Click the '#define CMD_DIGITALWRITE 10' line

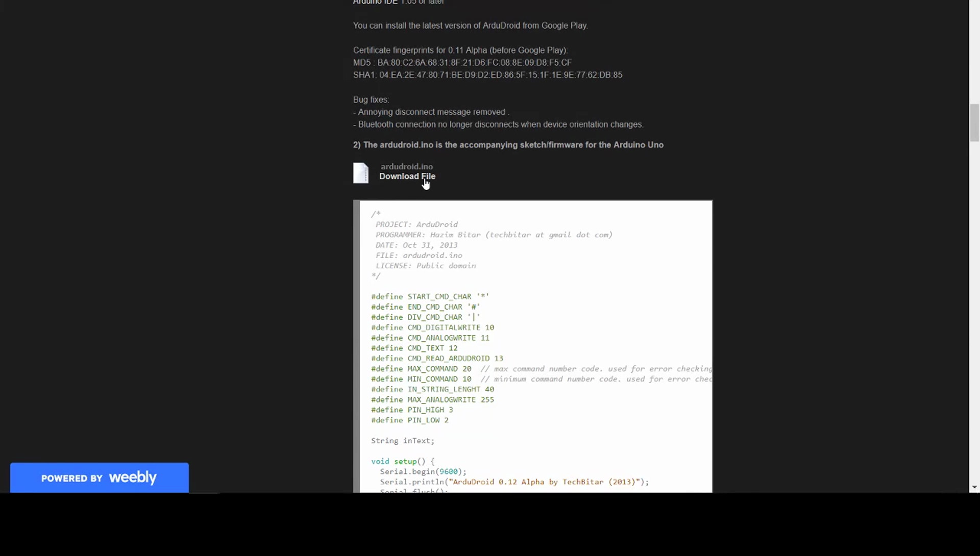pyautogui.click(x=433, y=327)
